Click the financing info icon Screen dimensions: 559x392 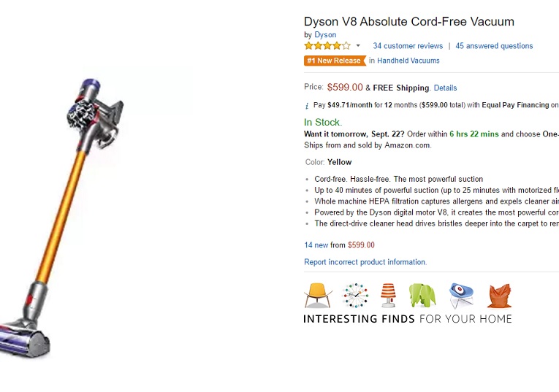point(307,105)
